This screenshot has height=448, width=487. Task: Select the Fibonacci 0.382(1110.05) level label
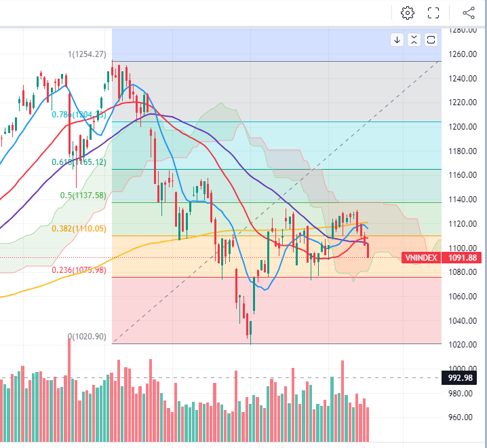pyautogui.click(x=79, y=229)
